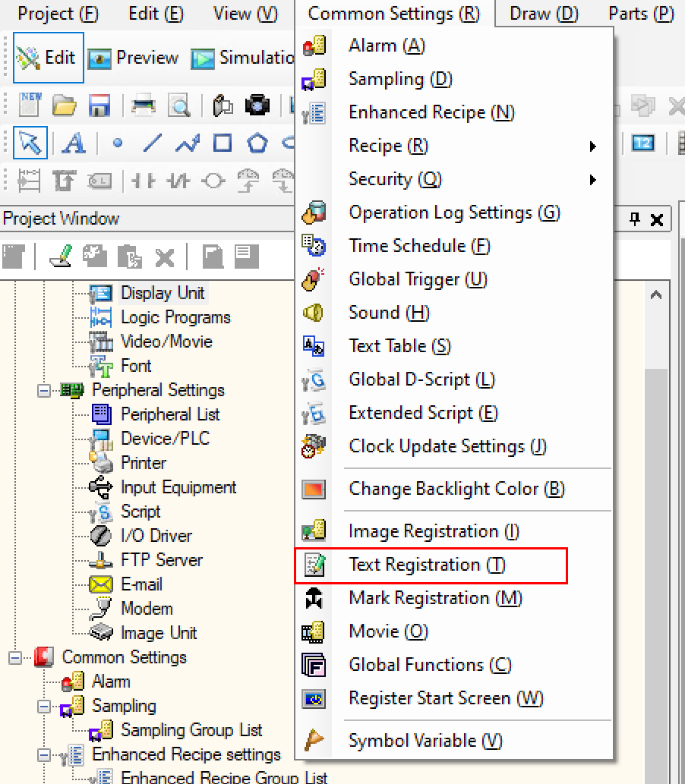Click the Print toolbar icon

pyautogui.click(x=144, y=105)
